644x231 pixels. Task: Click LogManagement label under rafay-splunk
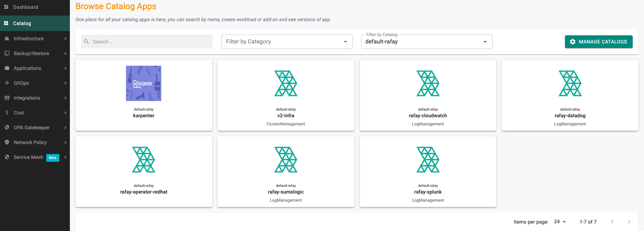pyautogui.click(x=428, y=200)
